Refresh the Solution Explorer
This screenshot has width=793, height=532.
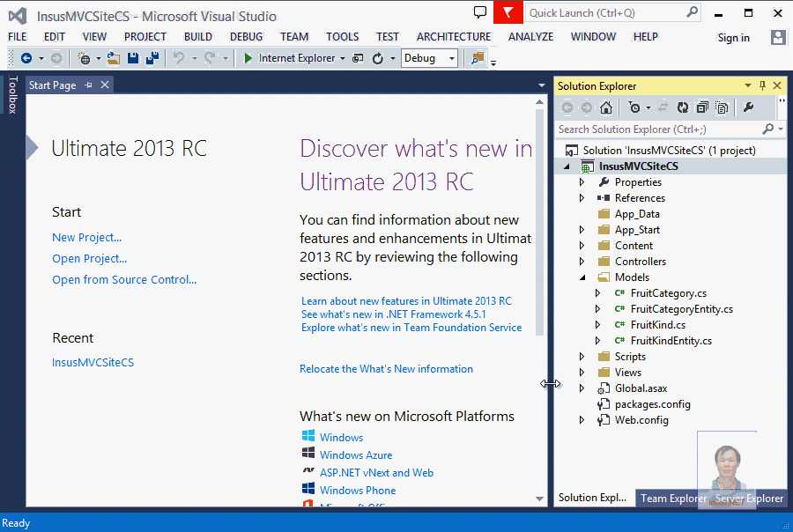coord(683,107)
